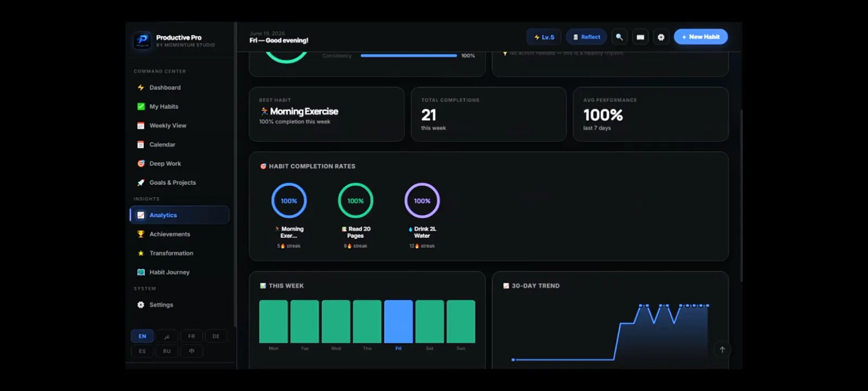Open Settings from the sidebar
The height and width of the screenshot is (391, 868).
click(x=180, y=305)
